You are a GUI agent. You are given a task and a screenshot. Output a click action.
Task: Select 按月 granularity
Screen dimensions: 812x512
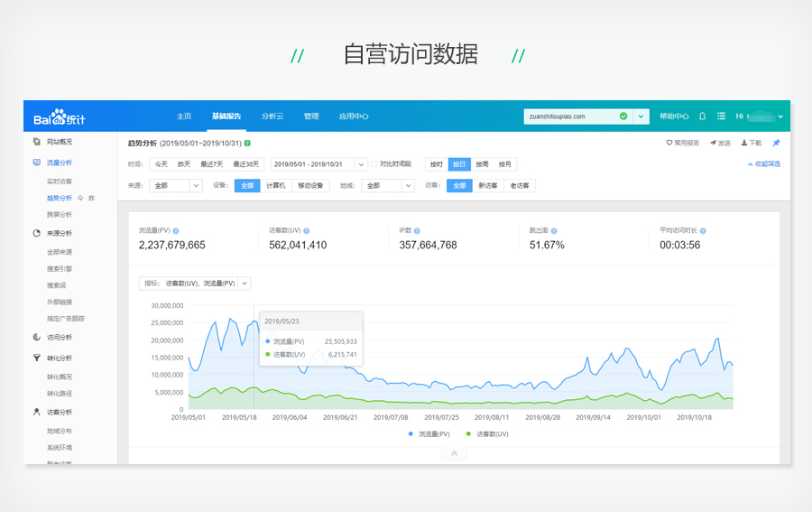[x=505, y=164]
